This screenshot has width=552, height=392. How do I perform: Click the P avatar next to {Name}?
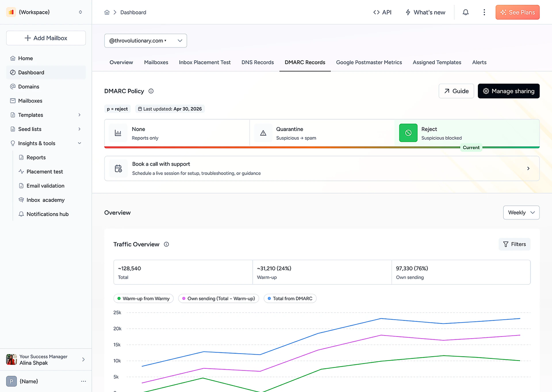pyautogui.click(x=11, y=381)
